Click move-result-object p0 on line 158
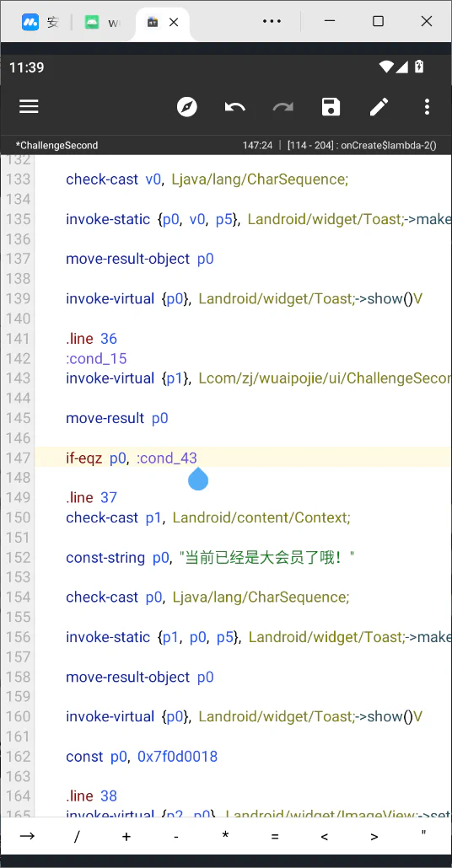The image size is (452, 868). pos(140,677)
